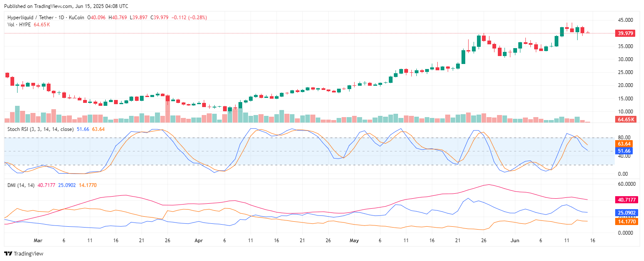Screen dimensions: 644x261
Task: Click the TradingView text next to the logo
Action: [29, 253]
